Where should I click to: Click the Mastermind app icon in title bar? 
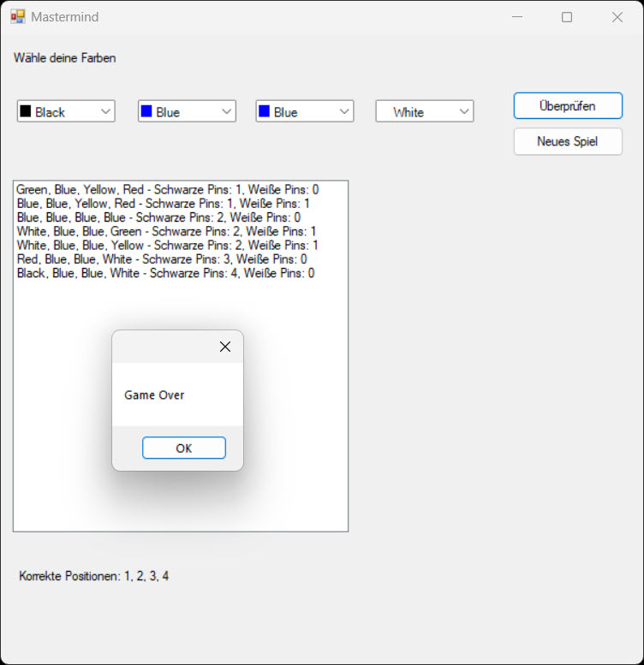click(x=17, y=17)
